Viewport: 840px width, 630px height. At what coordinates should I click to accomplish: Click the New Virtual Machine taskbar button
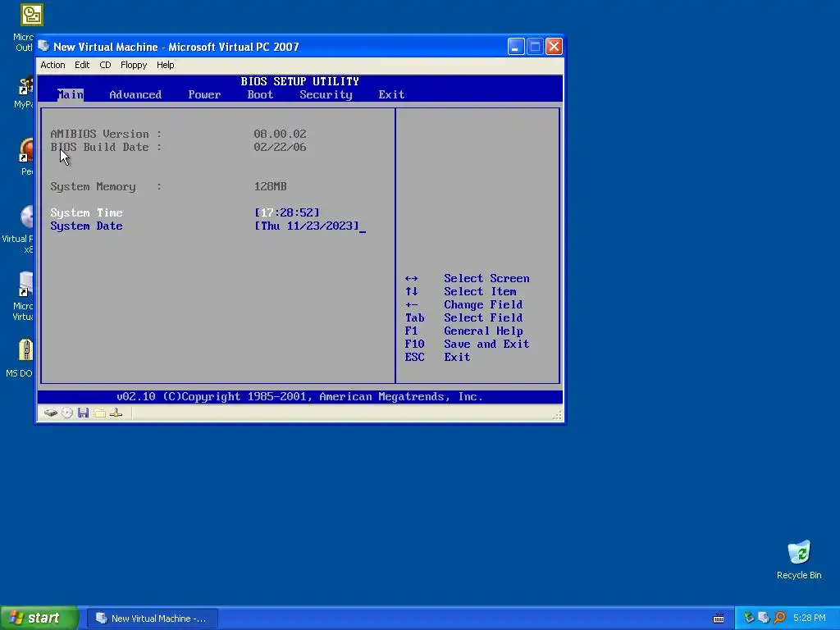point(152,619)
